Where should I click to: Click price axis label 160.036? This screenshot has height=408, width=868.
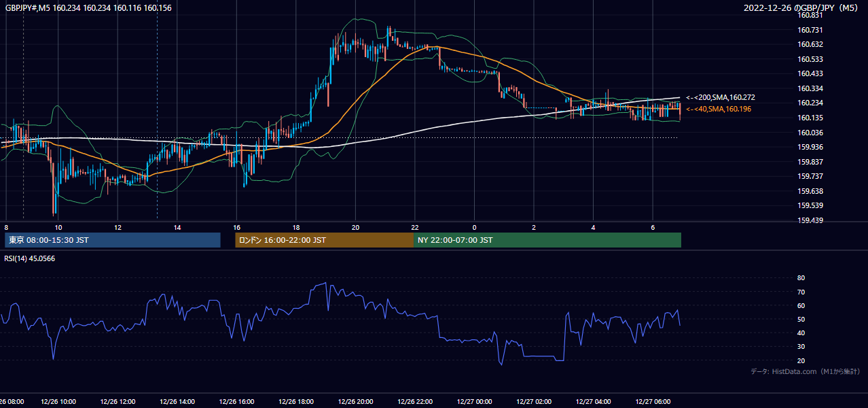pos(810,133)
